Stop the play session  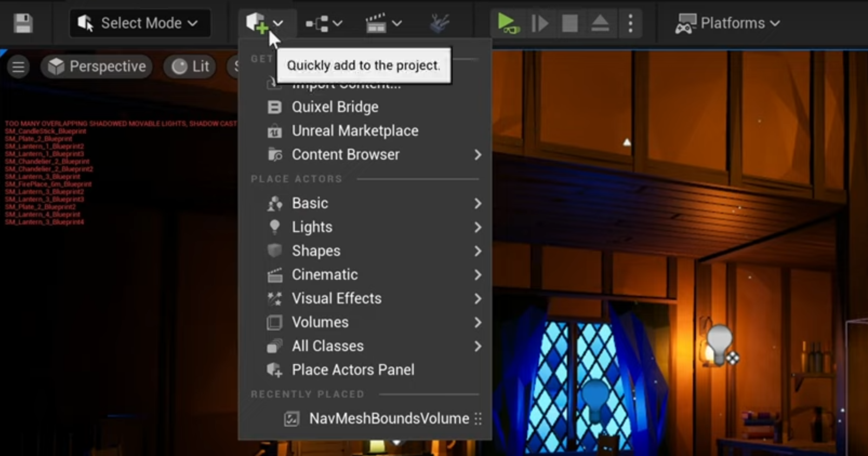[x=570, y=23]
